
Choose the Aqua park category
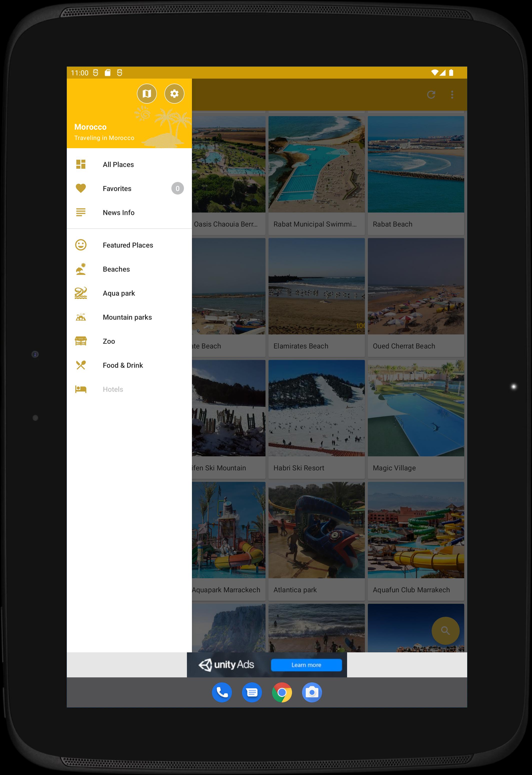[129, 293]
